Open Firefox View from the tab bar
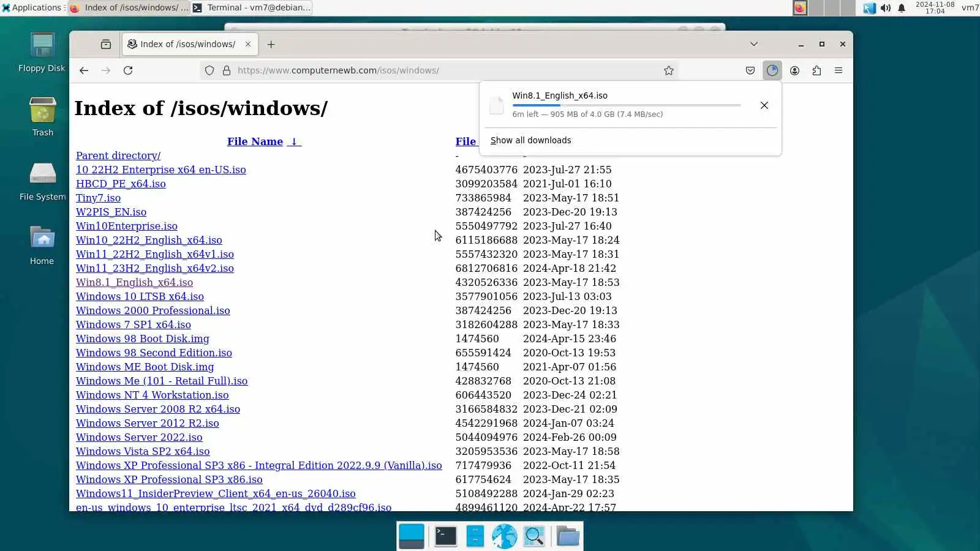This screenshot has width=980, height=551. (106, 44)
